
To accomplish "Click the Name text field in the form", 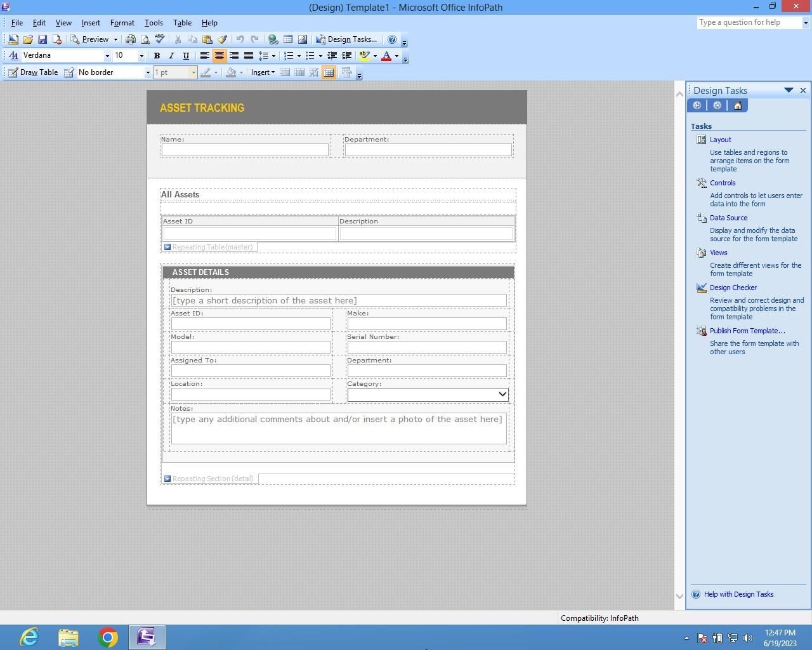I will pos(245,150).
